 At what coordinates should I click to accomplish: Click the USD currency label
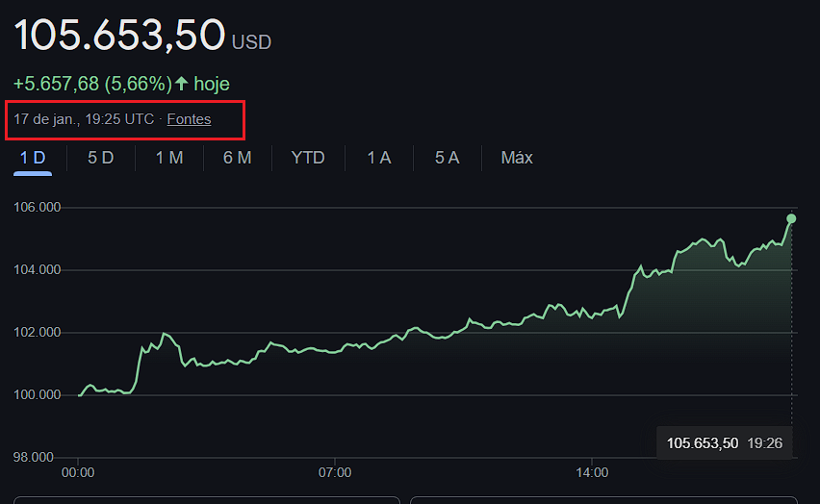(x=251, y=42)
